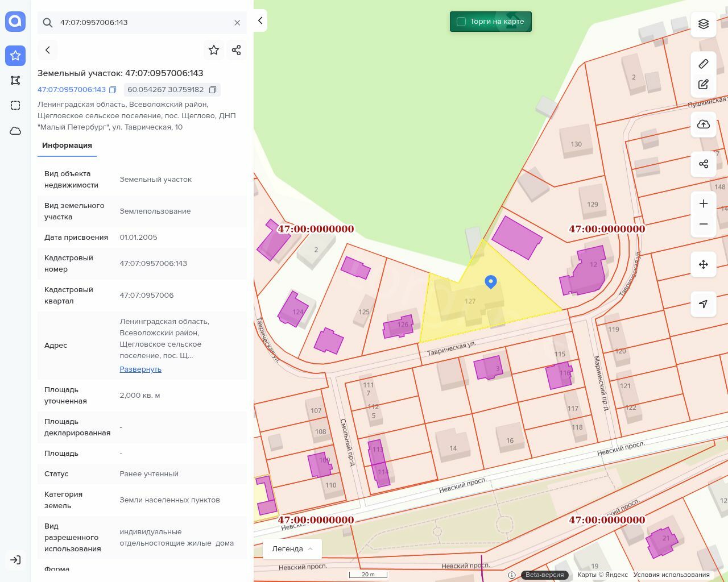Viewport: 728px width, 582px height.
Task: Zoom in on the map
Action: point(704,203)
